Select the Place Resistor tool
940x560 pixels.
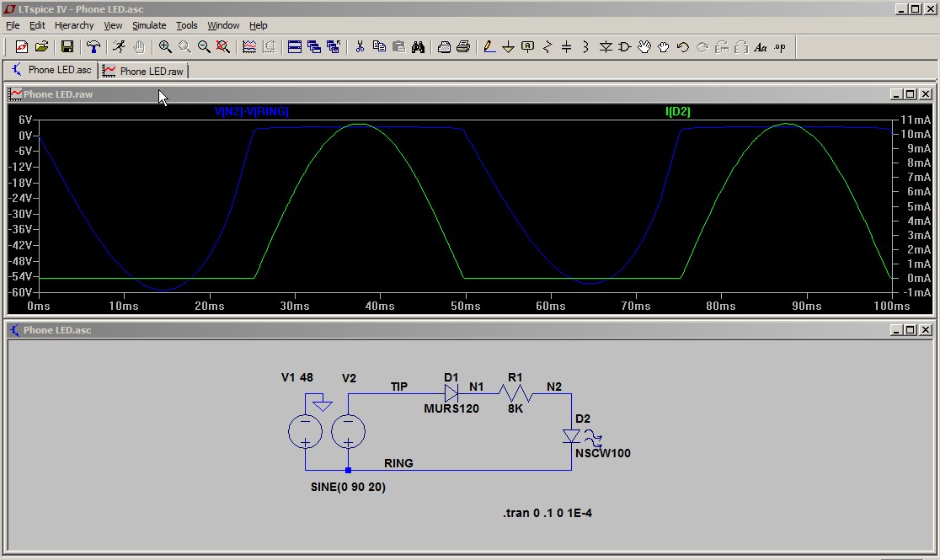(547, 47)
